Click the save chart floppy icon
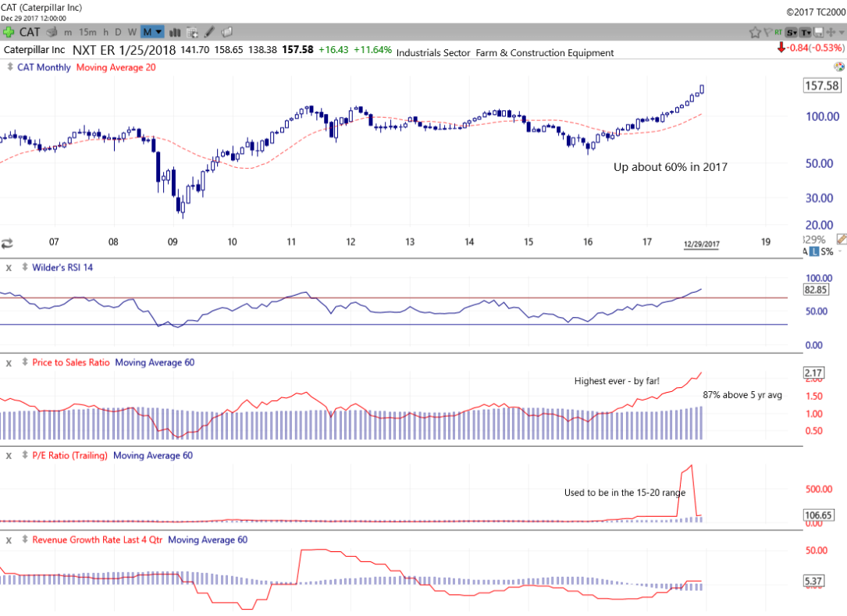 click(x=817, y=32)
